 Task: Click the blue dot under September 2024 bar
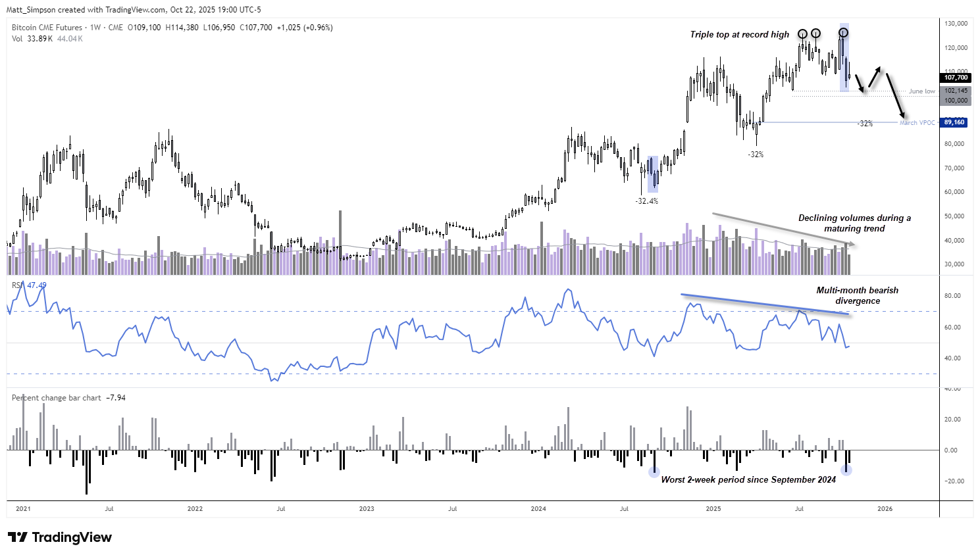(x=654, y=472)
